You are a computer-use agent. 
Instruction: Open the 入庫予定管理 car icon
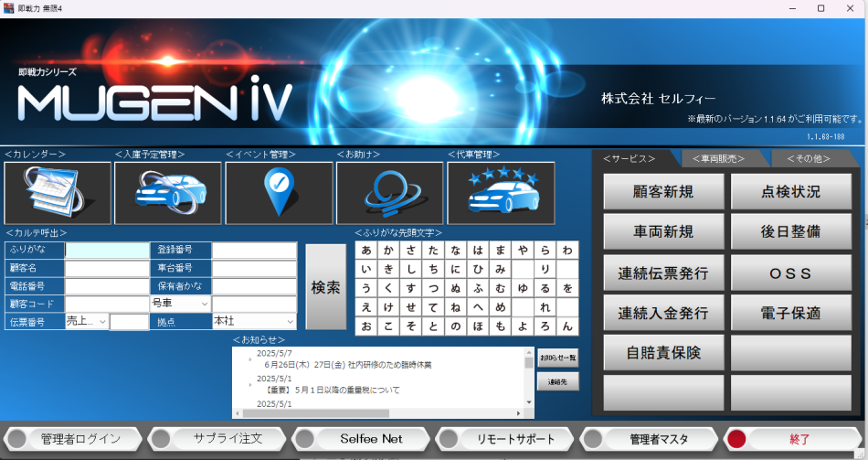(168, 193)
